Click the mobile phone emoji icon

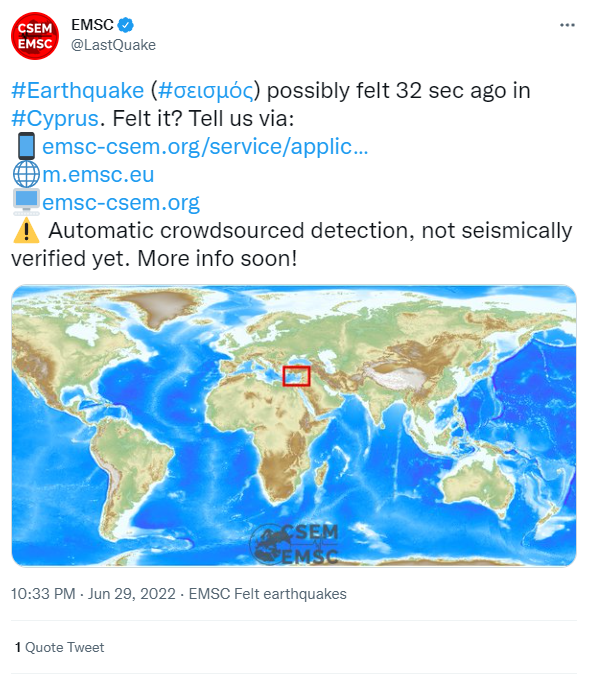click(26, 146)
